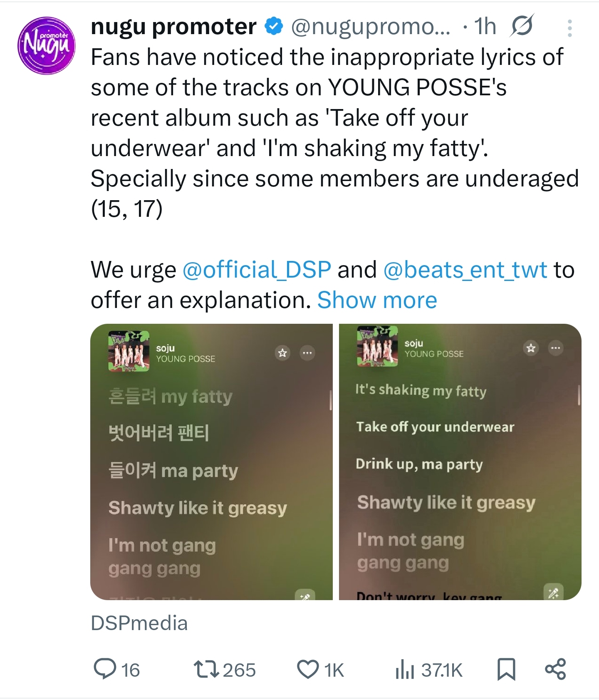Share the tweet via share icon
The width and height of the screenshot is (599, 700).
click(555, 669)
